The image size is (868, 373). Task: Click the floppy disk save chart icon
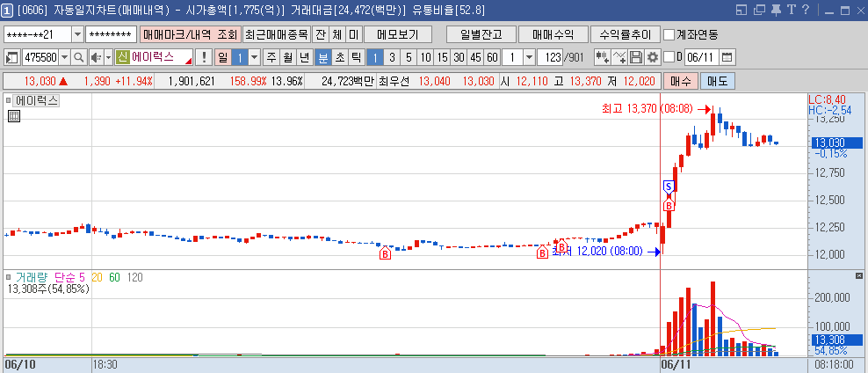tap(637, 57)
